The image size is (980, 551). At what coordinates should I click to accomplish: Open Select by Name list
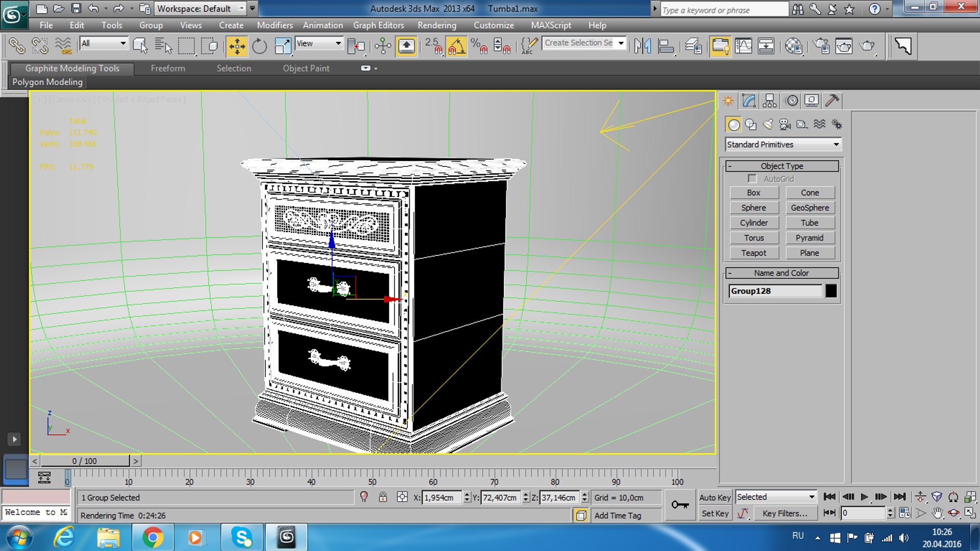point(163,46)
